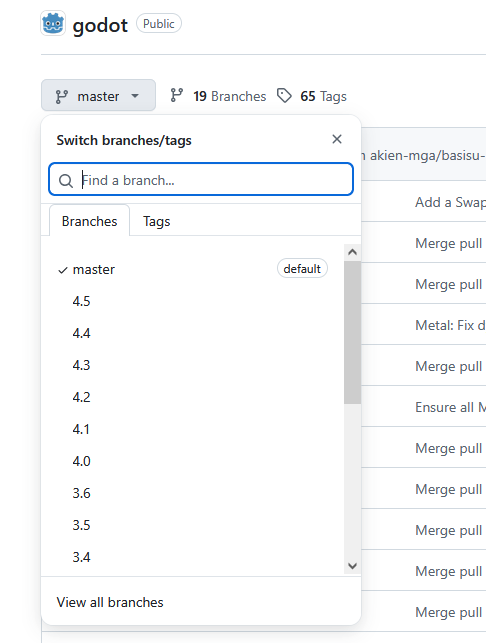Switch to the 4.5 branch
The width and height of the screenshot is (486, 643).
(x=193, y=301)
